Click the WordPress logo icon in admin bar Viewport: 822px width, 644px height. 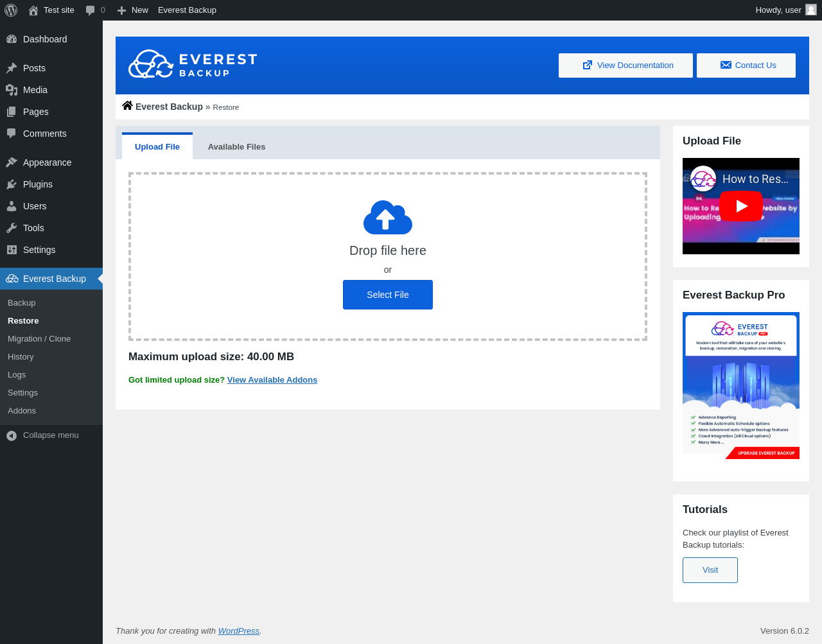point(11,10)
